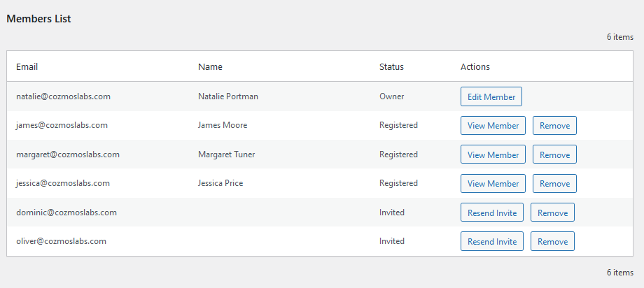The height and width of the screenshot is (288, 644).
Task: Remove invited member oliver@cozmoslabs.com
Action: tap(552, 241)
